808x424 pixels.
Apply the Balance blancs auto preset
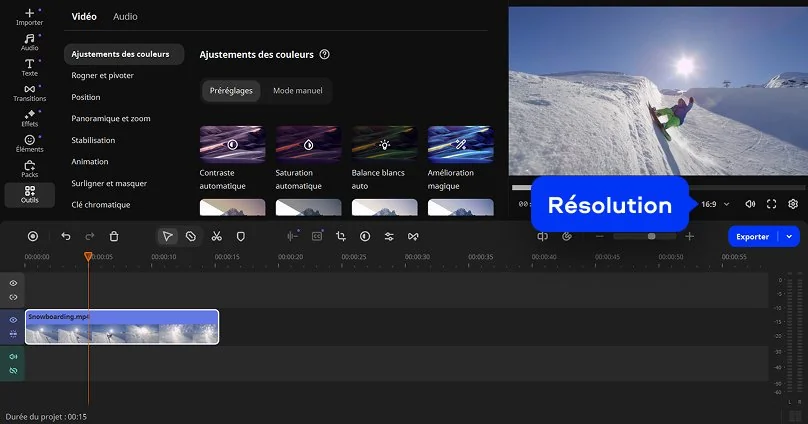tap(384, 144)
